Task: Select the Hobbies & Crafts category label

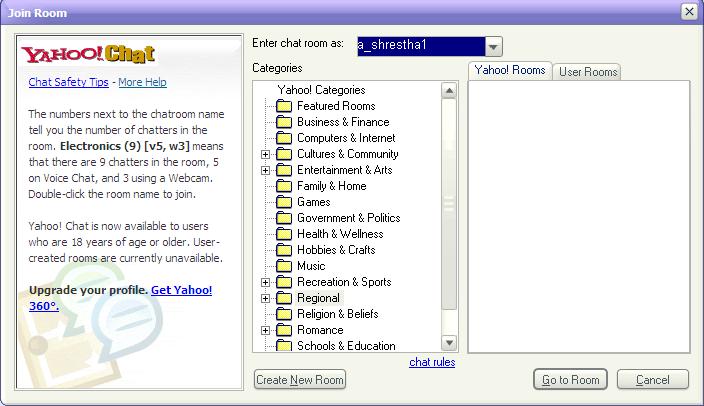Action: click(x=336, y=250)
